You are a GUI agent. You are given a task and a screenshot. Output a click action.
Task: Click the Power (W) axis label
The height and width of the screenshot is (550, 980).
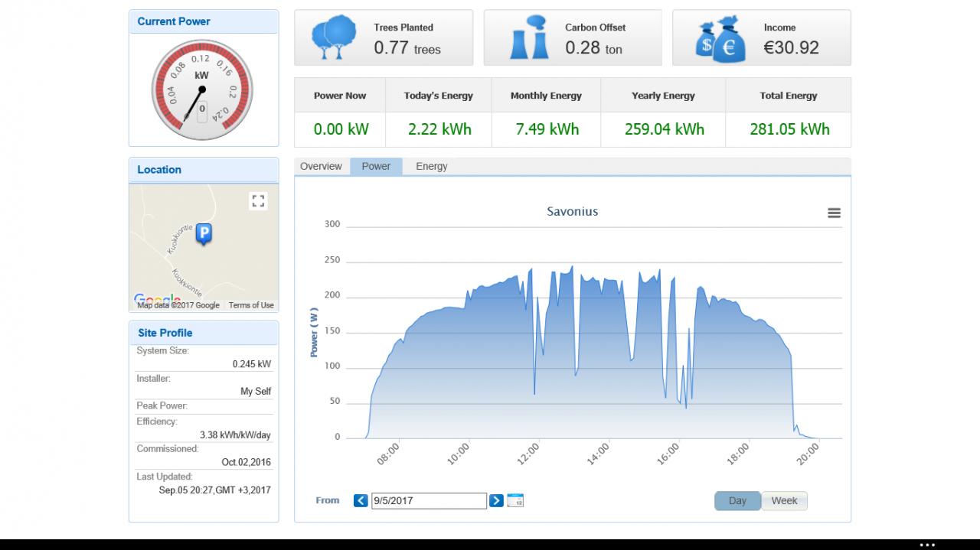point(314,331)
